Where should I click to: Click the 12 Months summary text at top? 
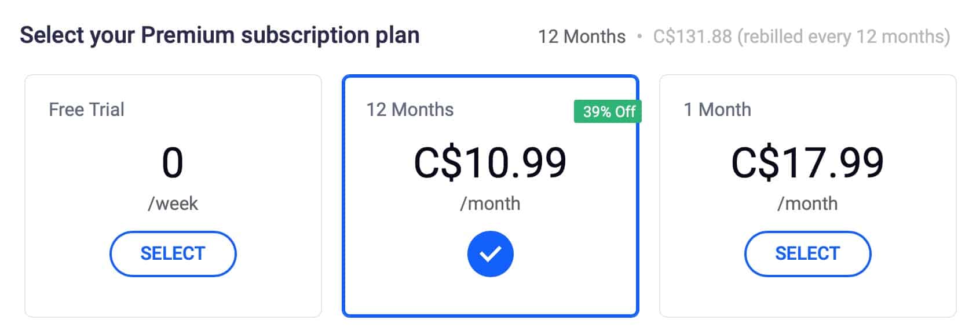[x=582, y=37]
